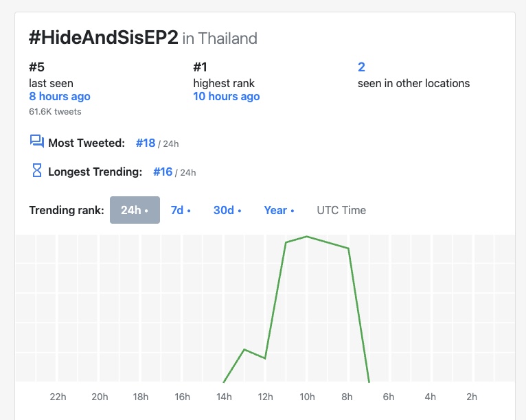
Task: Click the UTC Time label
Action: point(341,210)
